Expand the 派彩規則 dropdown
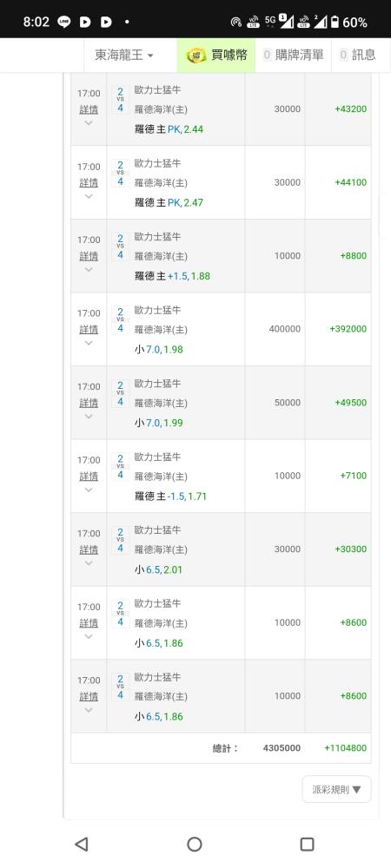The width and height of the screenshot is (391, 868). coord(337,789)
